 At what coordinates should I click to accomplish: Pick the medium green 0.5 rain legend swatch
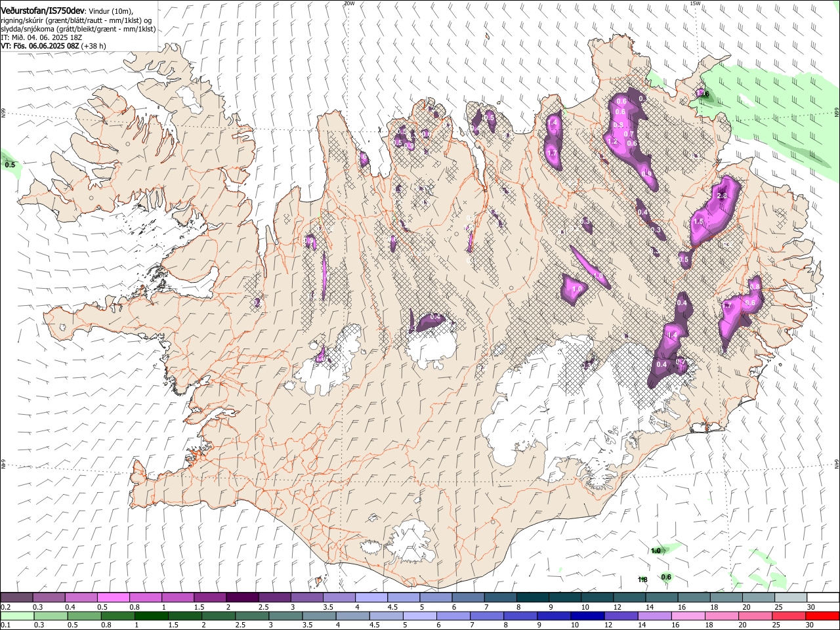tap(85, 616)
